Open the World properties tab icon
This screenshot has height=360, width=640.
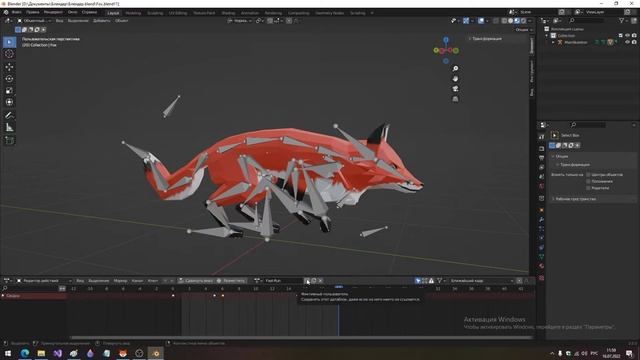tap(542, 186)
